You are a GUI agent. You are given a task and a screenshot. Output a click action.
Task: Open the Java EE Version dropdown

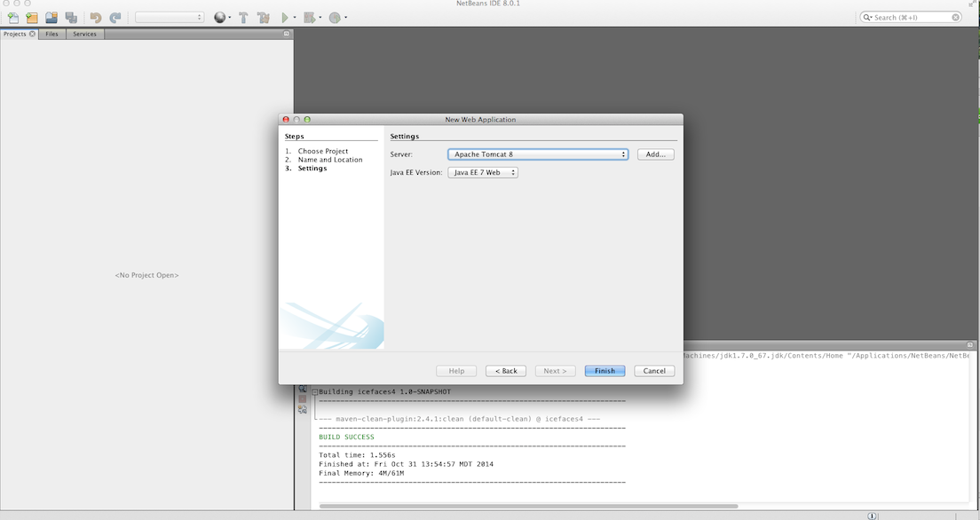point(482,173)
